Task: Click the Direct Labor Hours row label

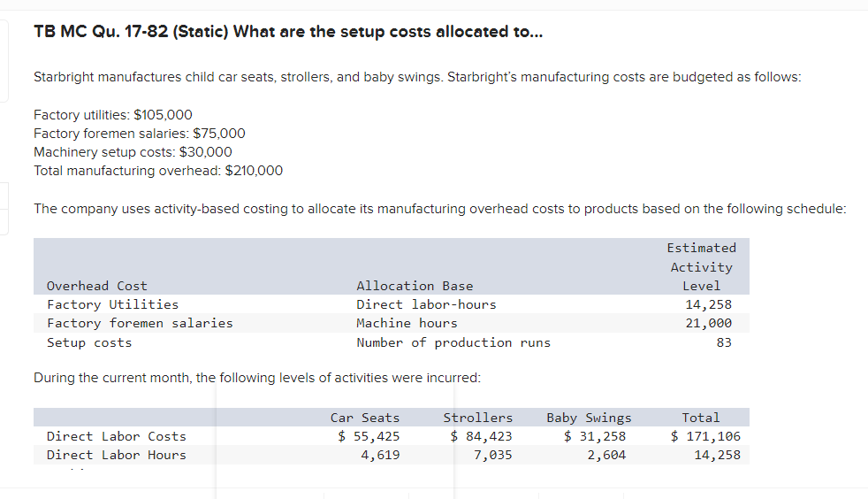Action: point(117,455)
